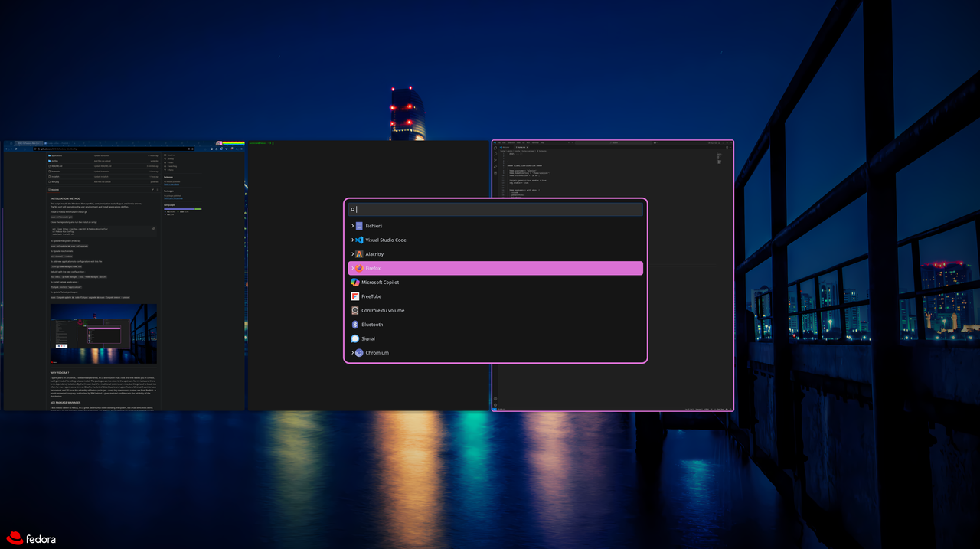Viewport: 980px width, 549px height.
Task: Open Selection menu in VS Code menu bar
Action: click(x=511, y=142)
